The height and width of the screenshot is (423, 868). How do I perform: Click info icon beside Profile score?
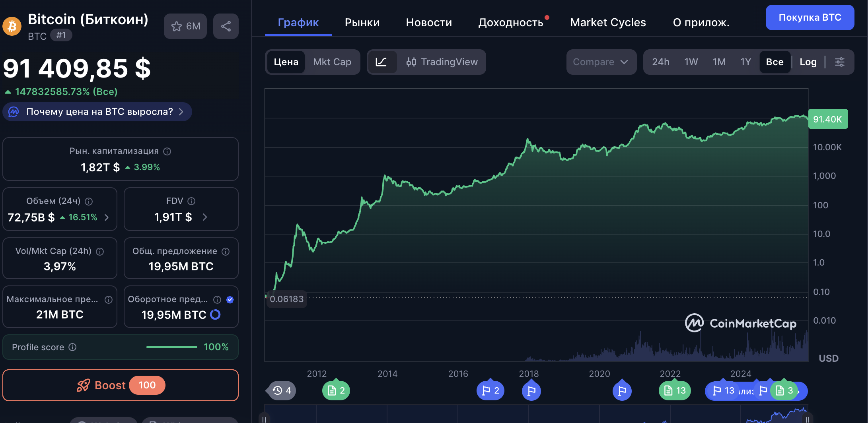72,347
